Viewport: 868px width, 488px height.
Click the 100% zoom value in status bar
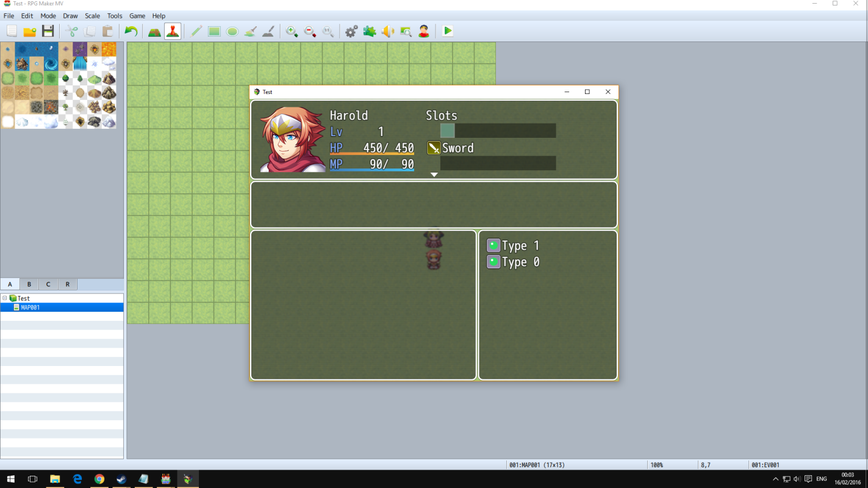coord(657,465)
